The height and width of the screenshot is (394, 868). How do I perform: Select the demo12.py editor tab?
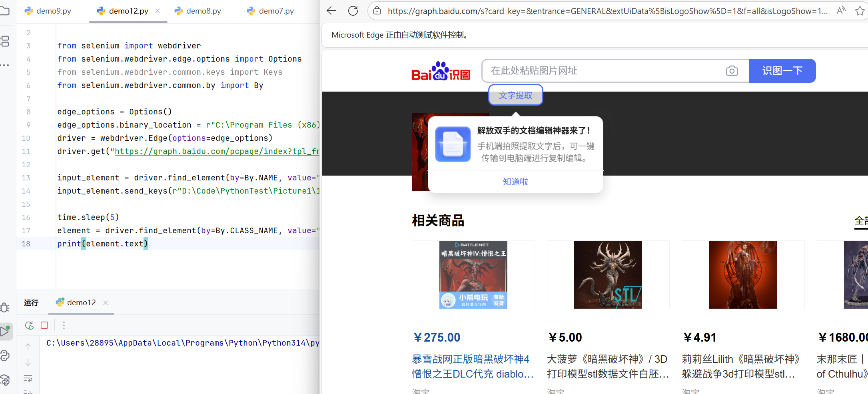[x=124, y=11]
